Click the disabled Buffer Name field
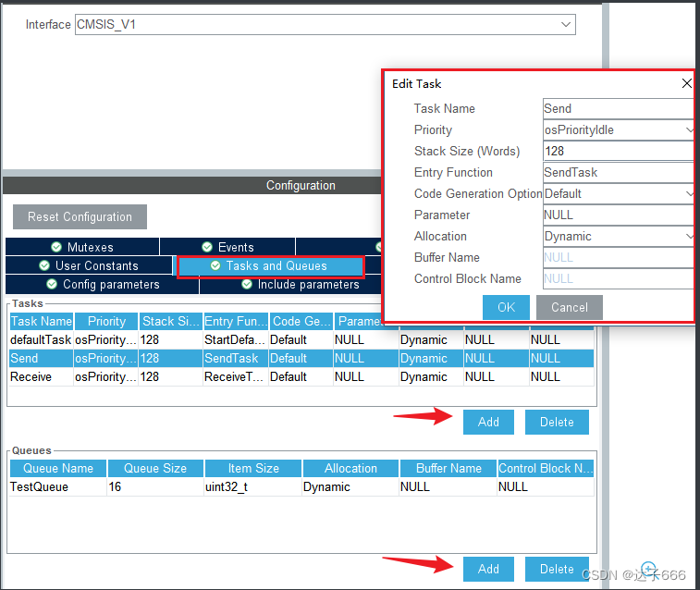Viewport: 700px width, 590px height. tap(618, 257)
